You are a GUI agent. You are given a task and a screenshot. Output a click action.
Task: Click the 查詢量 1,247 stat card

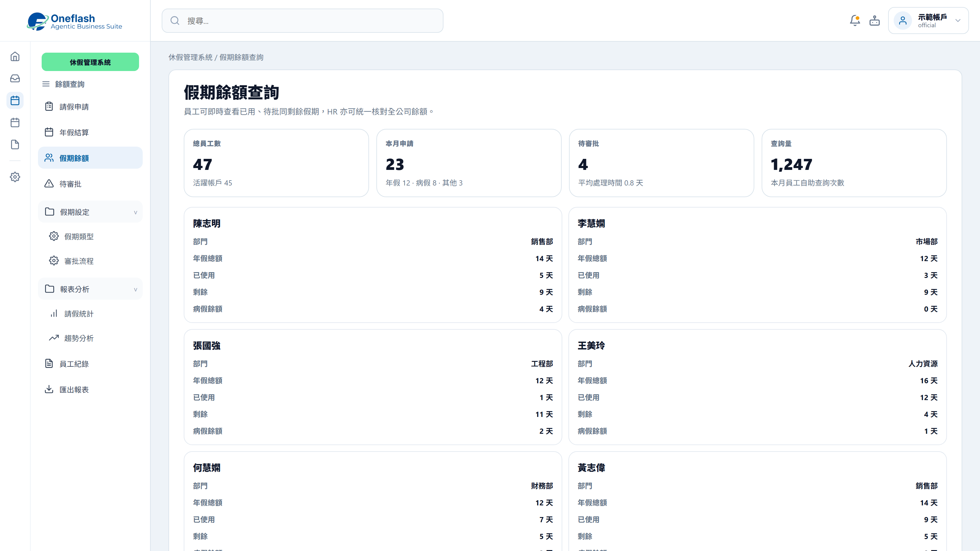pos(854,163)
